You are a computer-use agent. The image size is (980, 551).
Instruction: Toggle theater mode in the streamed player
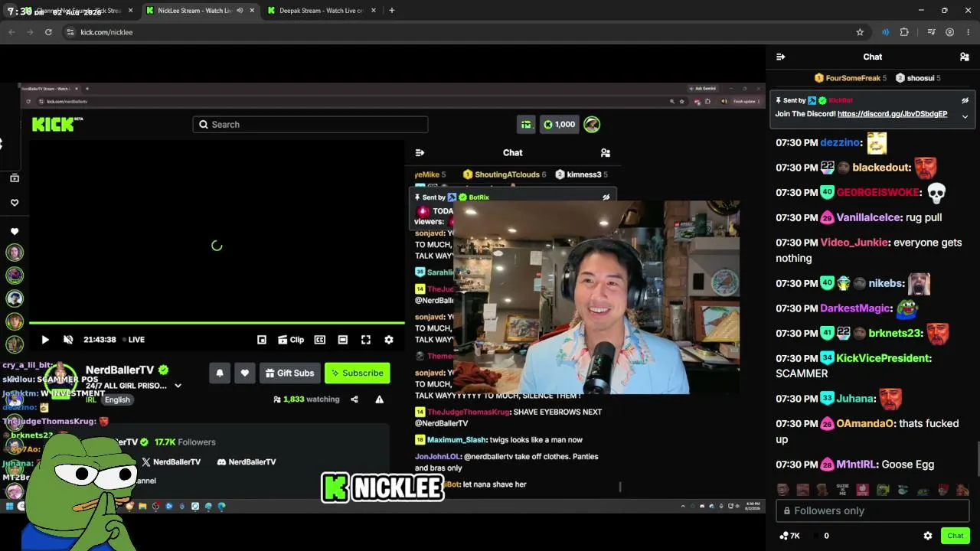(x=343, y=340)
